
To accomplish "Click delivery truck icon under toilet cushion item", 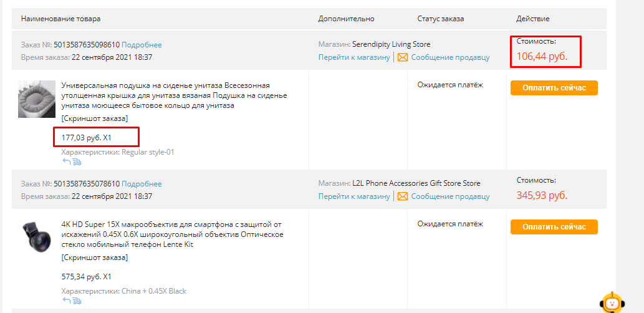I will [77, 162].
